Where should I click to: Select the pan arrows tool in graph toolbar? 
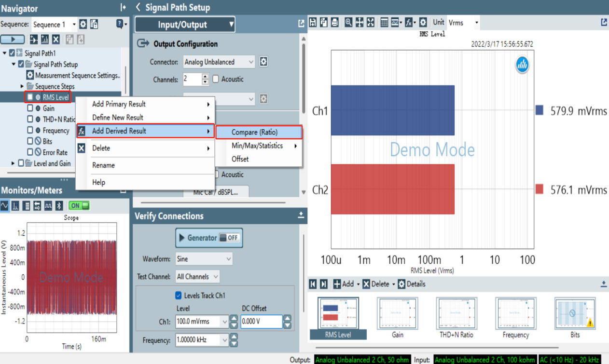tap(360, 22)
